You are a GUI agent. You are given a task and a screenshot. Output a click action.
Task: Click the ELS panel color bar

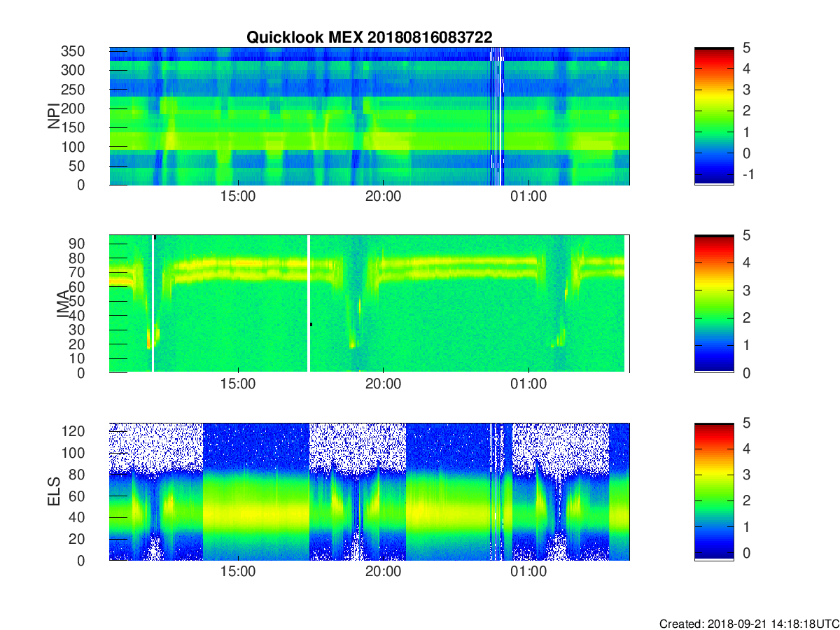pos(714,491)
